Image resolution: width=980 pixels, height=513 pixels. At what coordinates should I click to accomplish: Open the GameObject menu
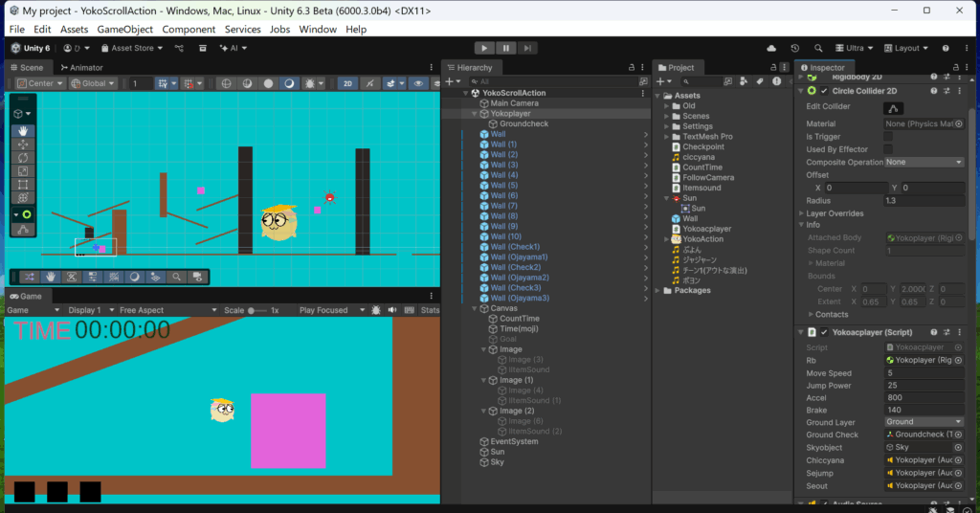pos(125,30)
